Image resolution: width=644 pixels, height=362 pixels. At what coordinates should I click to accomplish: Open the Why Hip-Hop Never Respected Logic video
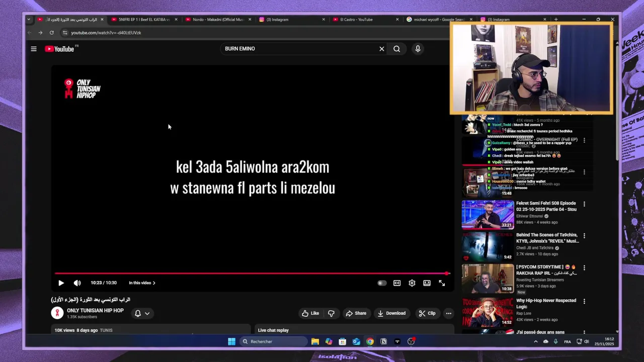coord(546,304)
